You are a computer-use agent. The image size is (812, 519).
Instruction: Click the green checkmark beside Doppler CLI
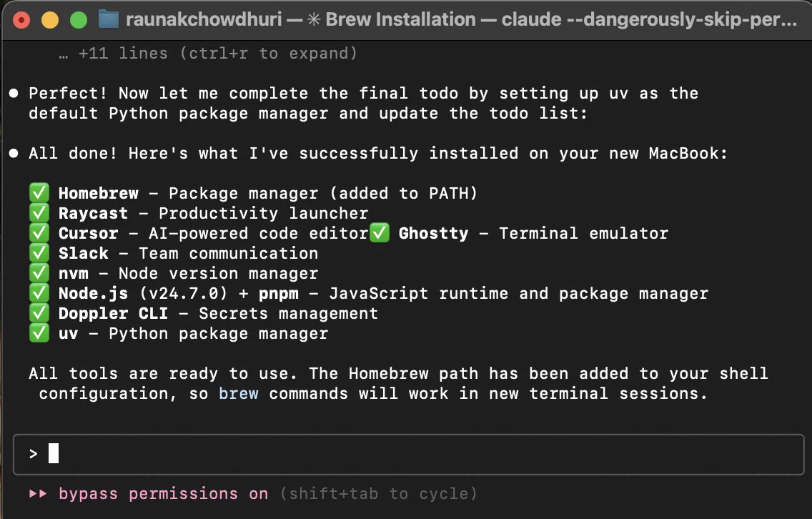pyautogui.click(x=39, y=313)
